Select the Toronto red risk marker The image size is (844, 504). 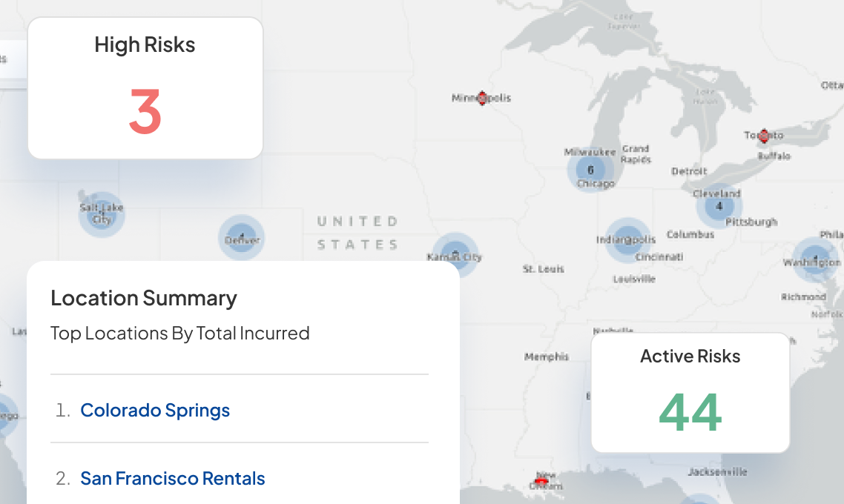763,136
